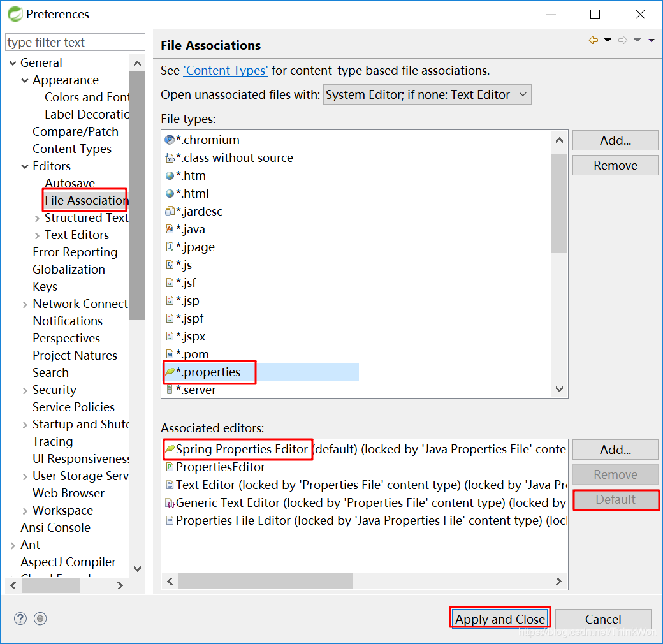This screenshot has height=644, width=663.
Task: Open the 'Content Types' link
Action: (x=226, y=70)
